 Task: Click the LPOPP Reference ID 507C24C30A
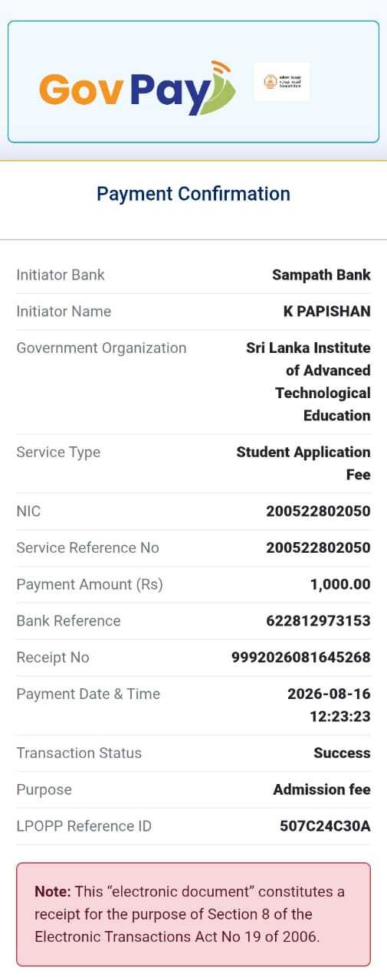click(325, 826)
